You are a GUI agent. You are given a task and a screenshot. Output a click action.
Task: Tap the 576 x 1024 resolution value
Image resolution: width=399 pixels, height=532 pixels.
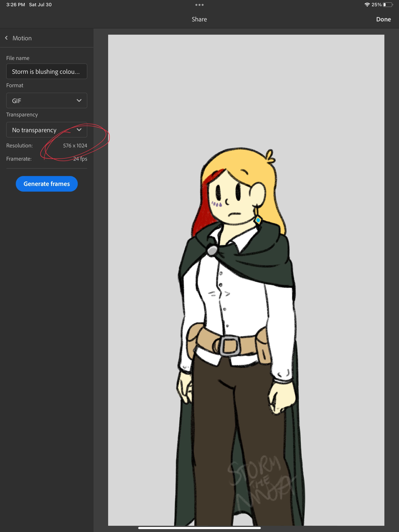coord(75,145)
